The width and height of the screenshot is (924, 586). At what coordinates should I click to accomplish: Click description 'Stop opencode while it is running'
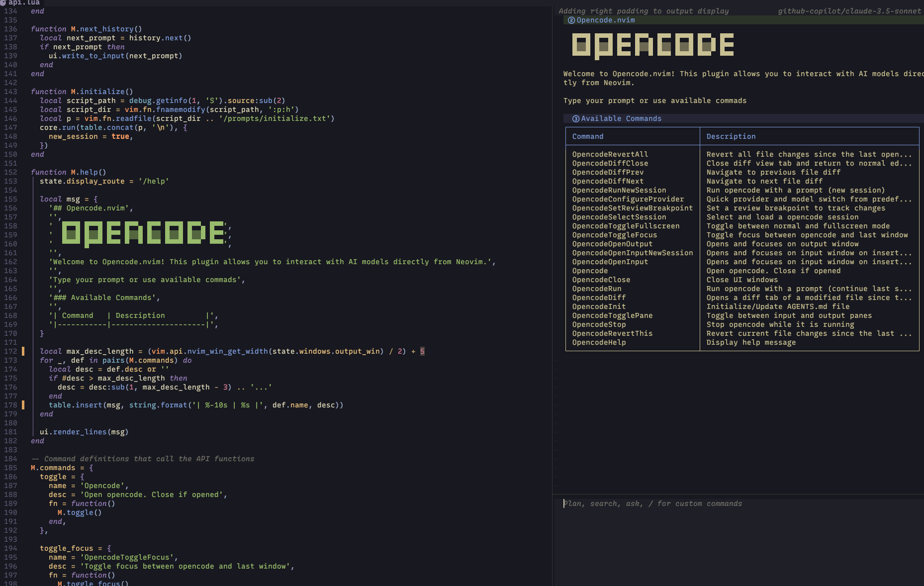780,324
